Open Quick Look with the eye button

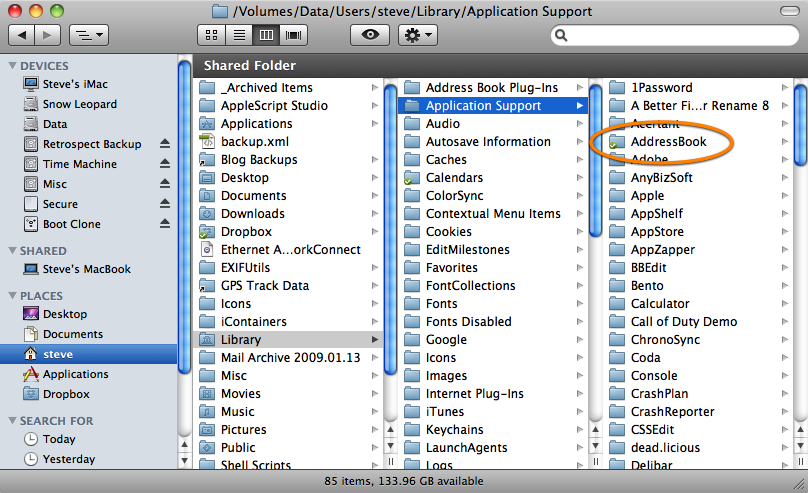point(370,35)
